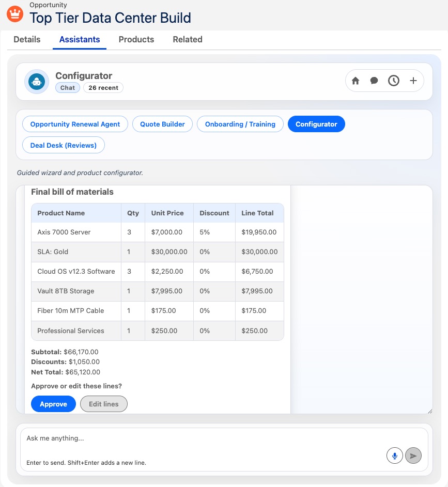Select the Configurator assistant pill
The image size is (448, 487).
coord(316,124)
